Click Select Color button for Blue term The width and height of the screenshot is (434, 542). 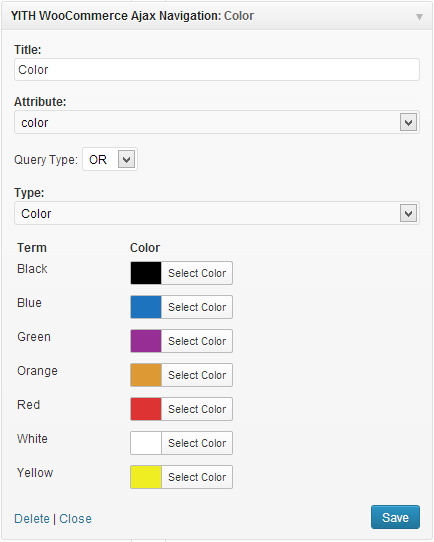click(x=197, y=307)
